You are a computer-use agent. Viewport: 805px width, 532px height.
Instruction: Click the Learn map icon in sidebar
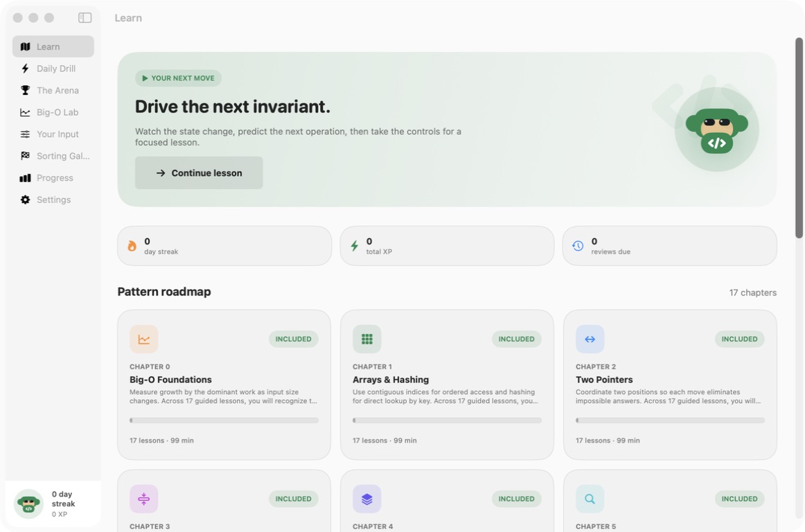coord(25,46)
